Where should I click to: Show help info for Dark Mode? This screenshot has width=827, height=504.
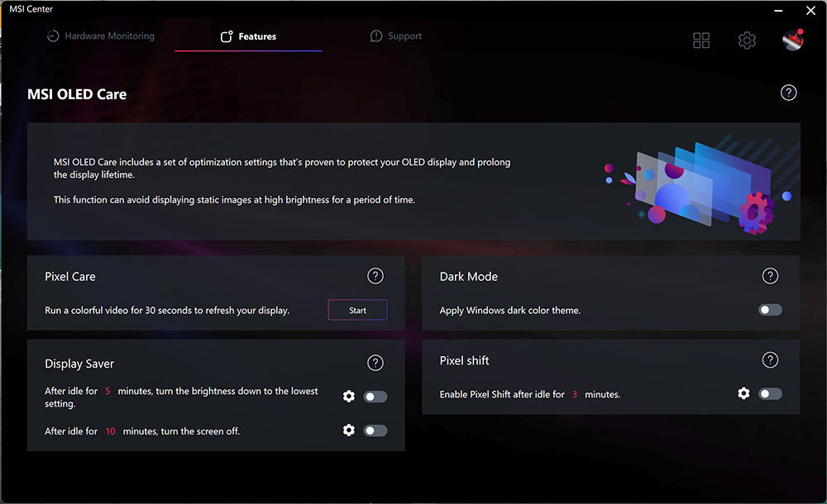pos(770,276)
